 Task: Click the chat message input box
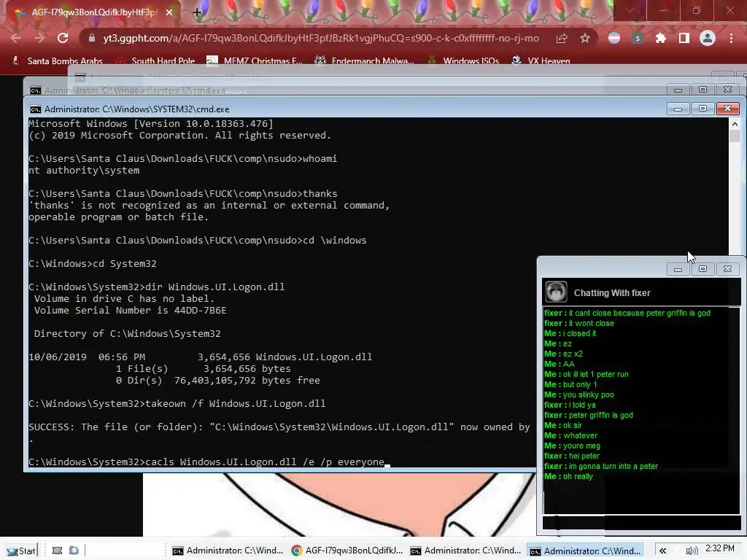642,523
